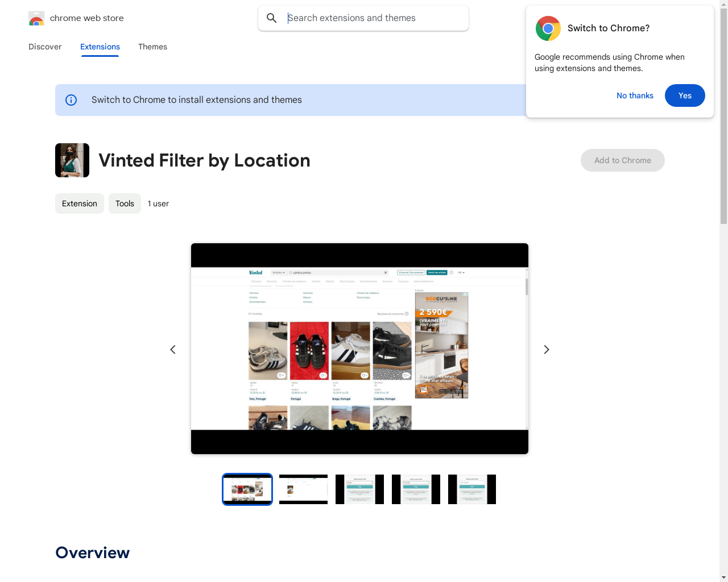Click the info icon in blue banner

(x=71, y=100)
